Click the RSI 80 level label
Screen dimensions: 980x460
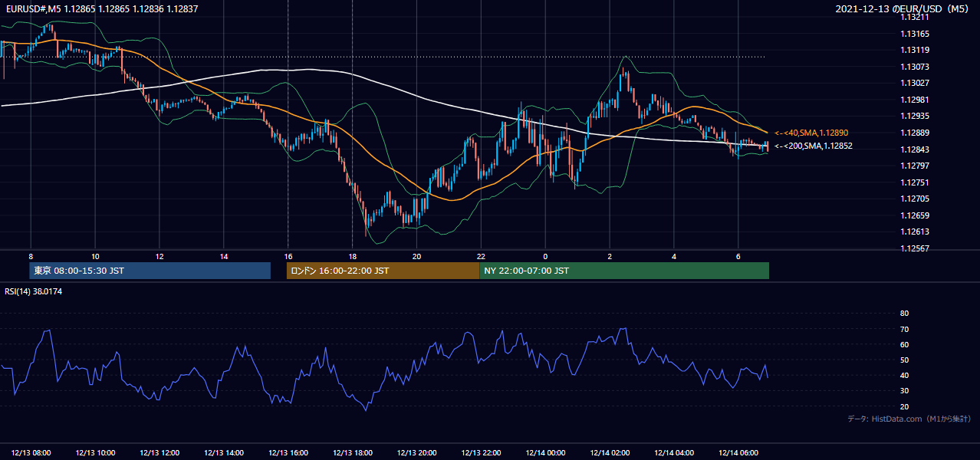click(904, 314)
